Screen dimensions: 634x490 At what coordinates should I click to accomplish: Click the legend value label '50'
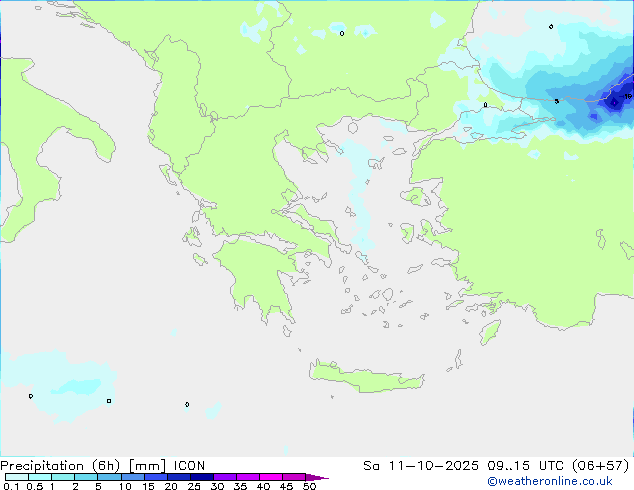pos(309,486)
